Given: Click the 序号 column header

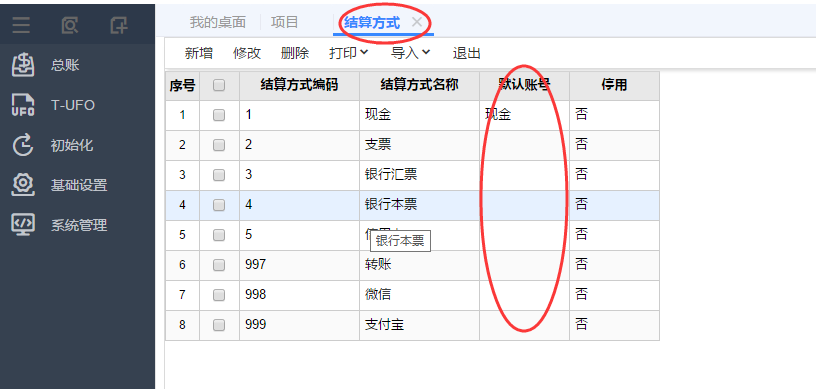Looking at the screenshot, I should click(182, 85).
